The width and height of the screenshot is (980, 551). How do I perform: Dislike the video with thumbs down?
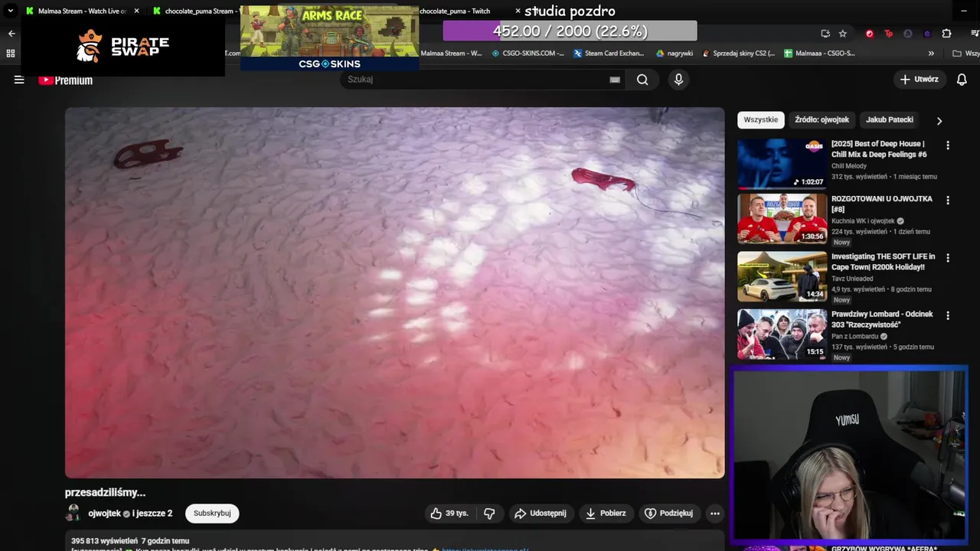pyautogui.click(x=489, y=514)
